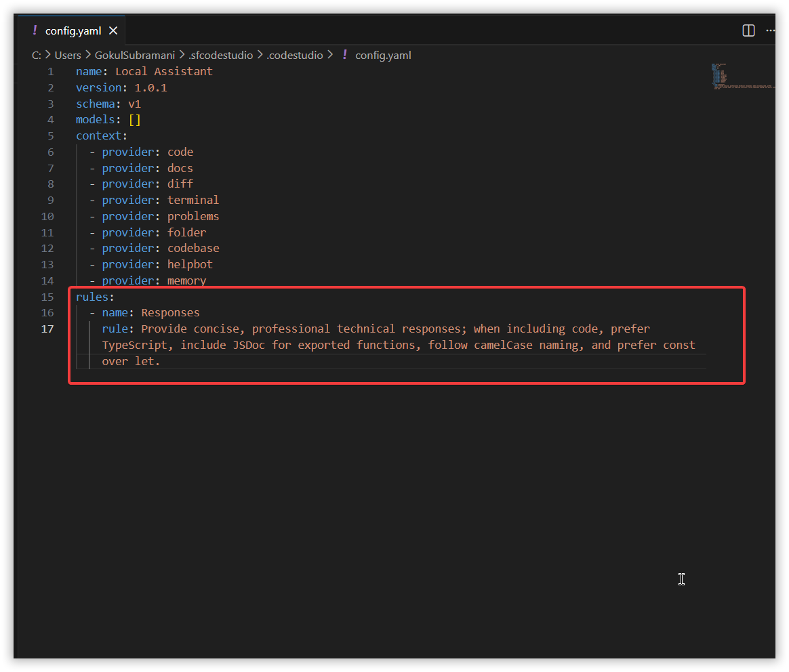Open the More Actions ellipsis menu
Viewport: 789px width, 672px height.
point(771,30)
